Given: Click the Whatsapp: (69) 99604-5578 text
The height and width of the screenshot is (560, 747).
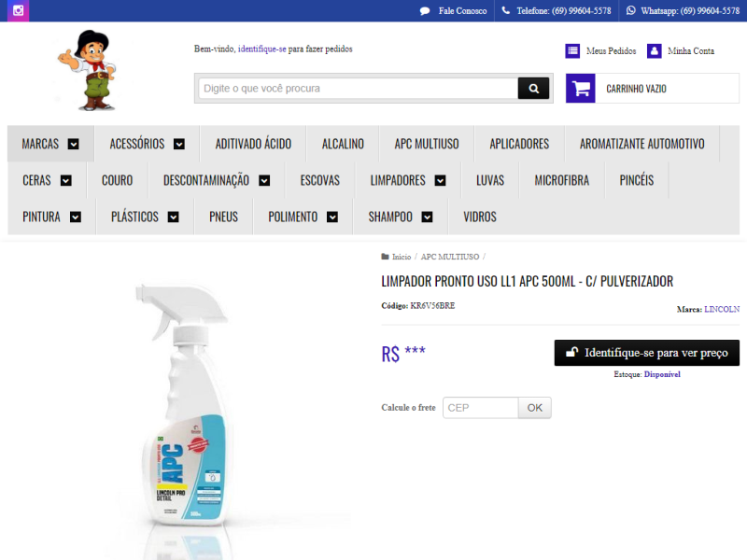Looking at the screenshot, I should 690,11.
